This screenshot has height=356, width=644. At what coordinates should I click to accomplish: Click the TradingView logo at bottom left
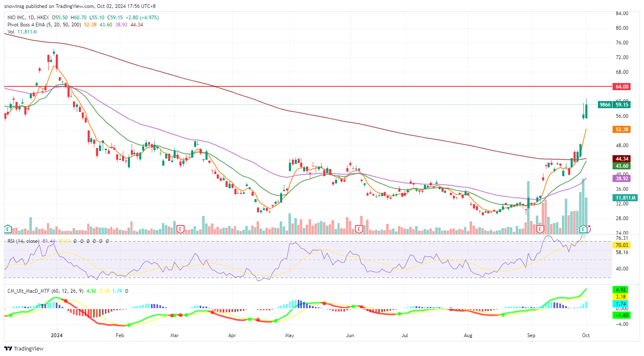coord(24,348)
